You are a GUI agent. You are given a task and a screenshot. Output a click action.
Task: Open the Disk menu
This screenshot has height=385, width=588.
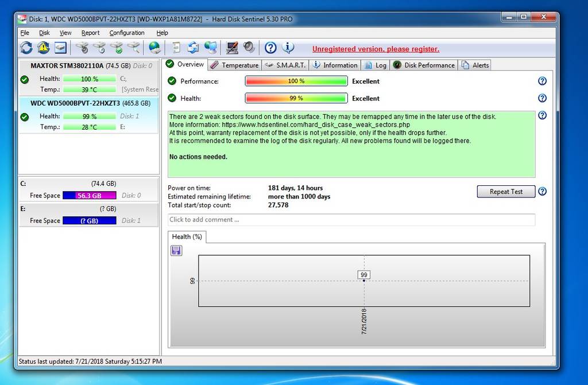pos(44,33)
